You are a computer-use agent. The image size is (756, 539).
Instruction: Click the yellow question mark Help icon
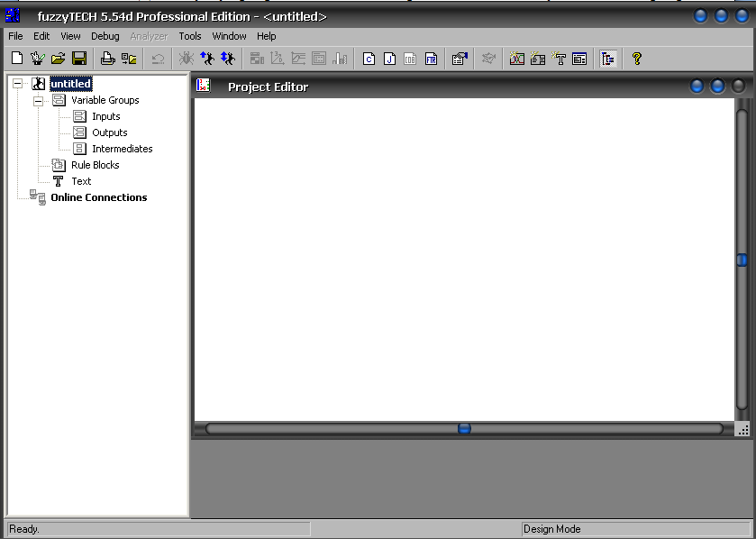636,59
